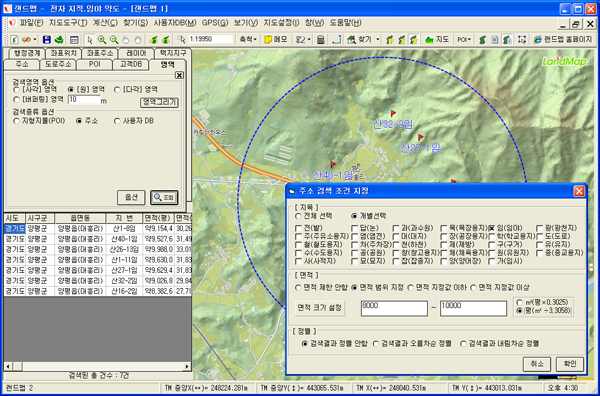Screen dimensions: 600x396
Task: Open the dropdown arrow left of calculator icon
Action: [x=308, y=40]
